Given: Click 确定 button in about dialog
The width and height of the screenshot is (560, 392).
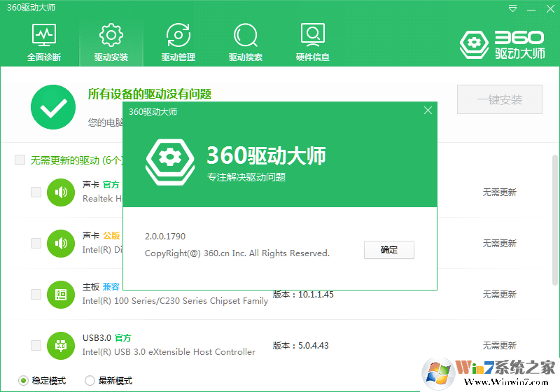Looking at the screenshot, I should coord(388,250).
